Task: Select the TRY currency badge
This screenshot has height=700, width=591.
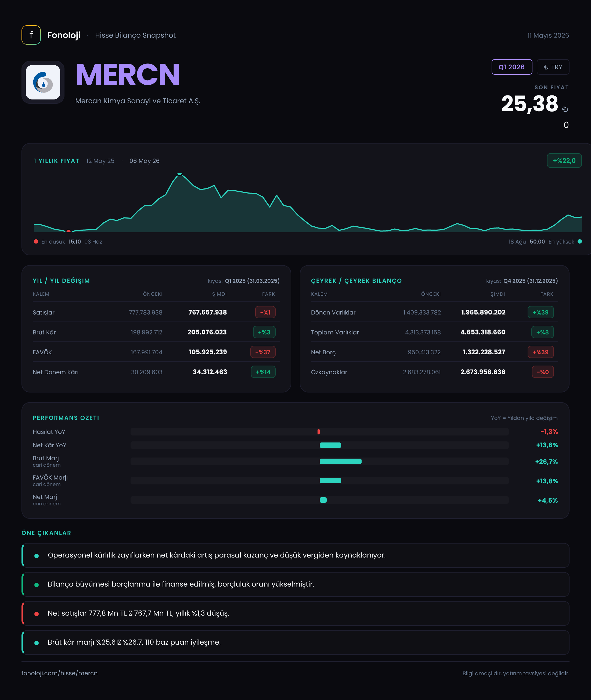Action: pos(553,67)
